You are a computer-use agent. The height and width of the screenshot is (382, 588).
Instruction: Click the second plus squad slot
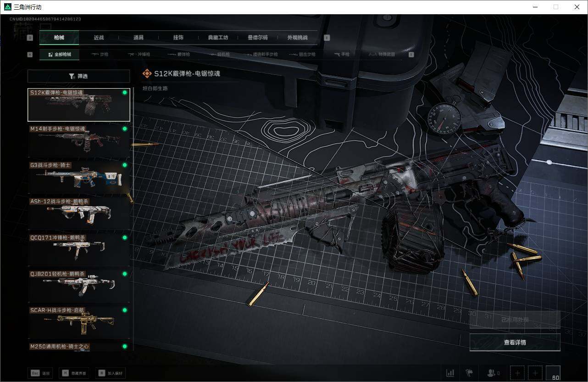535,373
